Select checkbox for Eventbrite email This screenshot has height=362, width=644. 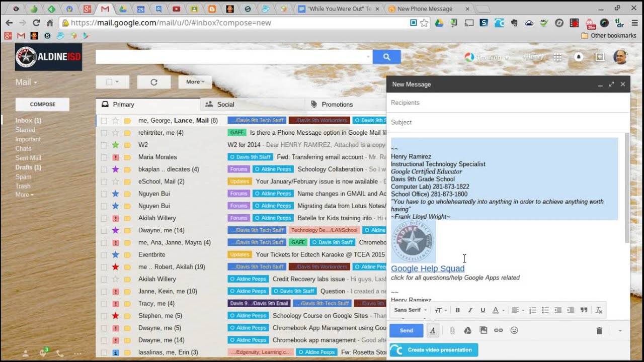click(104, 255)
